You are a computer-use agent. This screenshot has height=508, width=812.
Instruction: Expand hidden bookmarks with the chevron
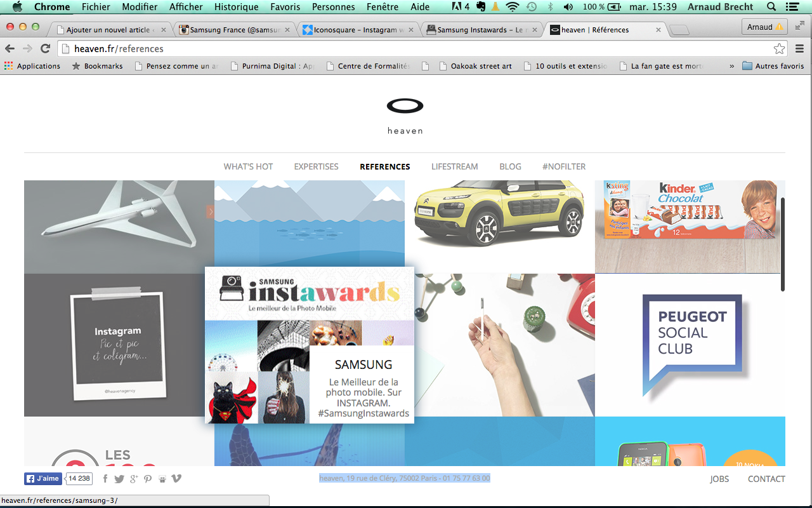coord(732,66)
